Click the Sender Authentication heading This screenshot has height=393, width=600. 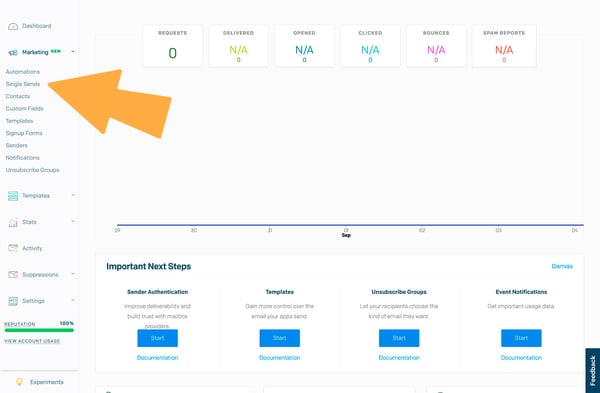[157, 292]
